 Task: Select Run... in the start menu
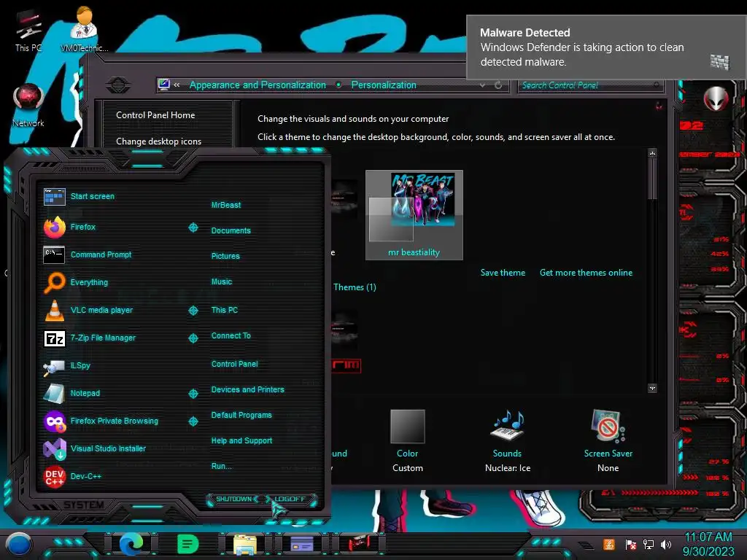(x=222, y=466)
